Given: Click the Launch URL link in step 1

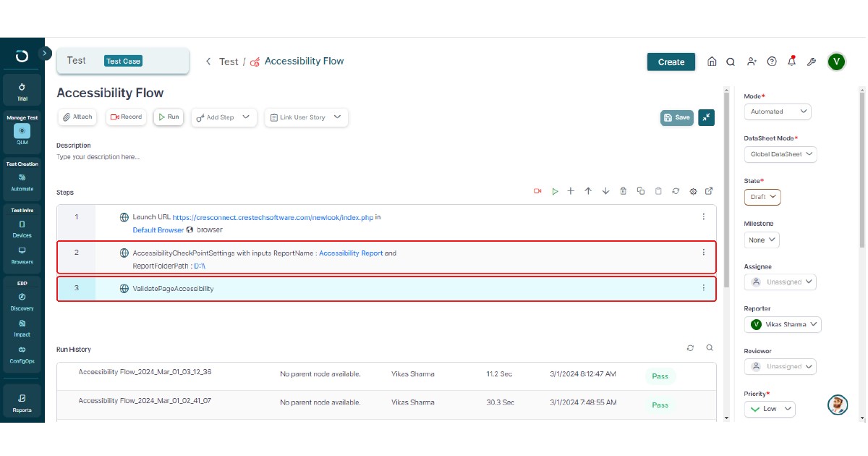Looking at the screenshot, I should pyautogui.click(x=273, y=216).
